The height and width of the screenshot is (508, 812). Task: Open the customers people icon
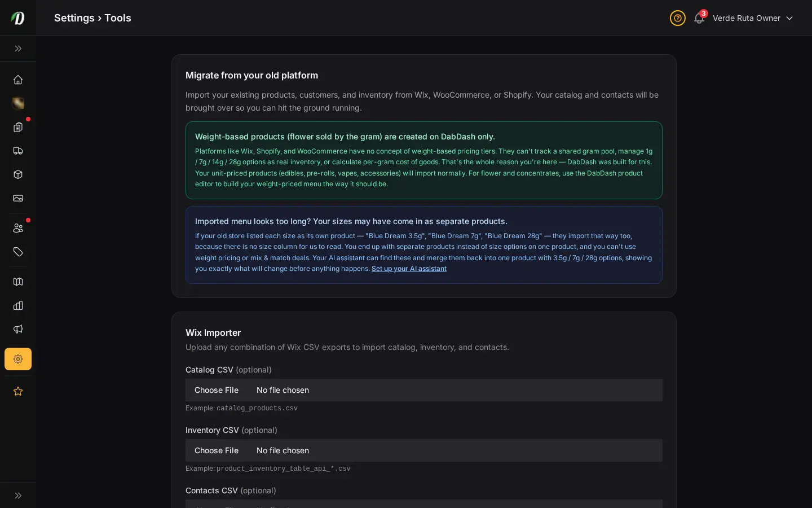(18, 228)
